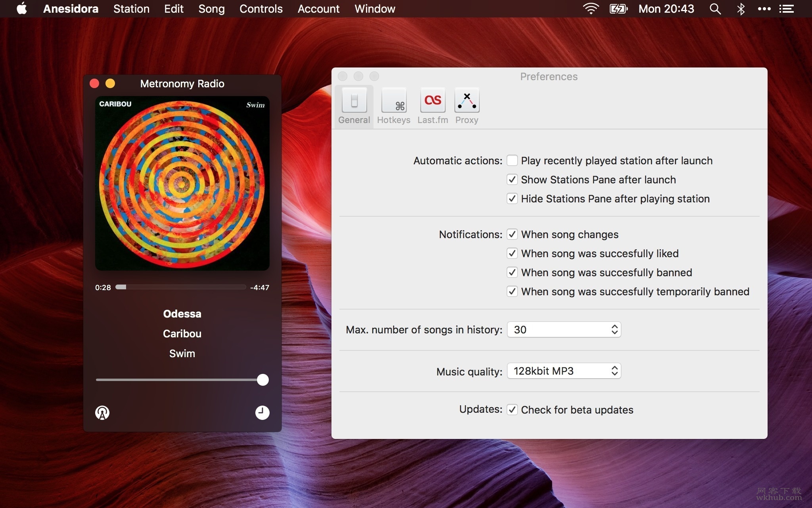Open the Account menu

318,9
